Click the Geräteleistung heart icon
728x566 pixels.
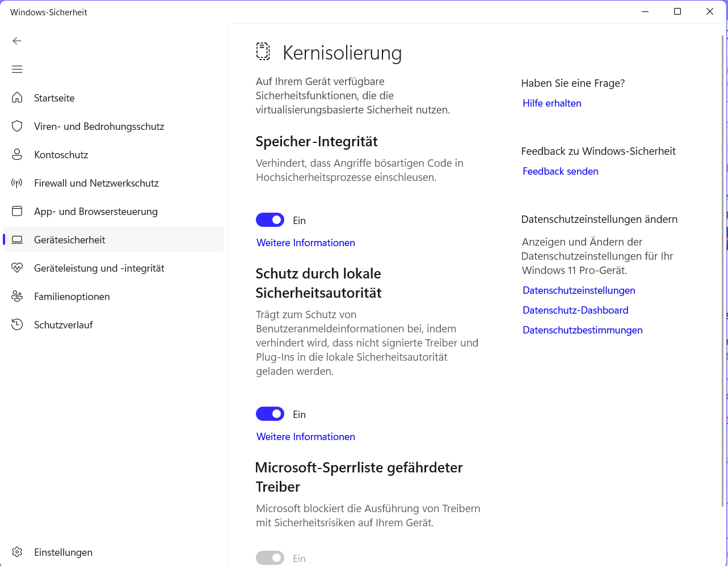tap(17, 268)
